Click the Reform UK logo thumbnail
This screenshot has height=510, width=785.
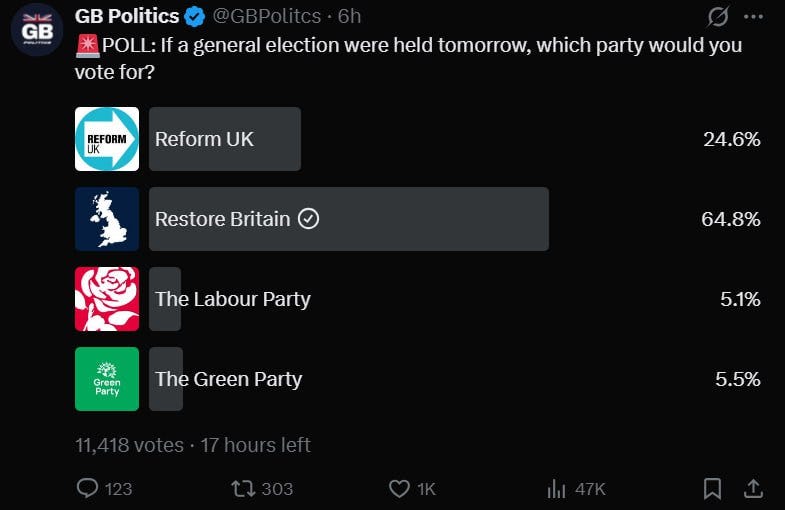(x=107, y=139)
